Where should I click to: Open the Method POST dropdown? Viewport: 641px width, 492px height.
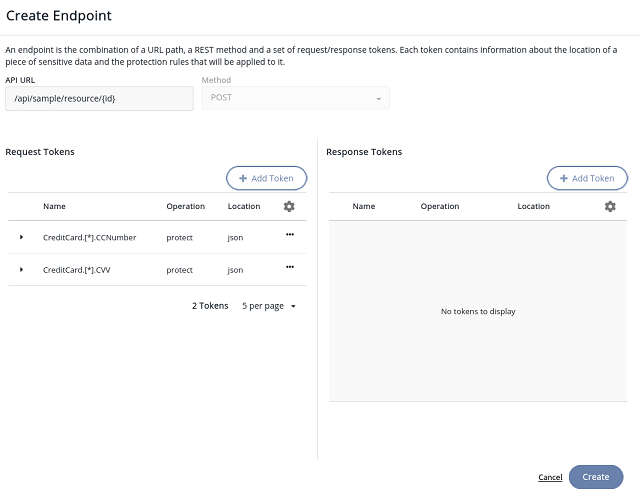tap(295, 98)
